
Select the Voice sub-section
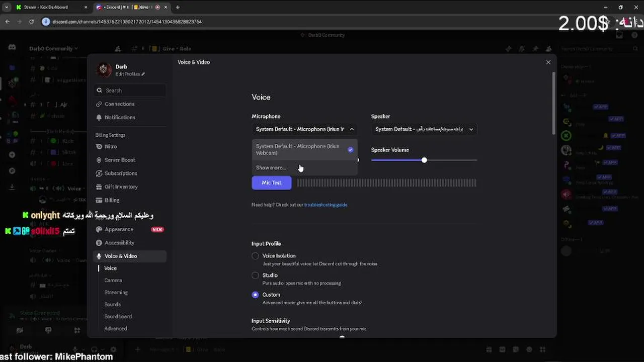click(x=110, y=268)
